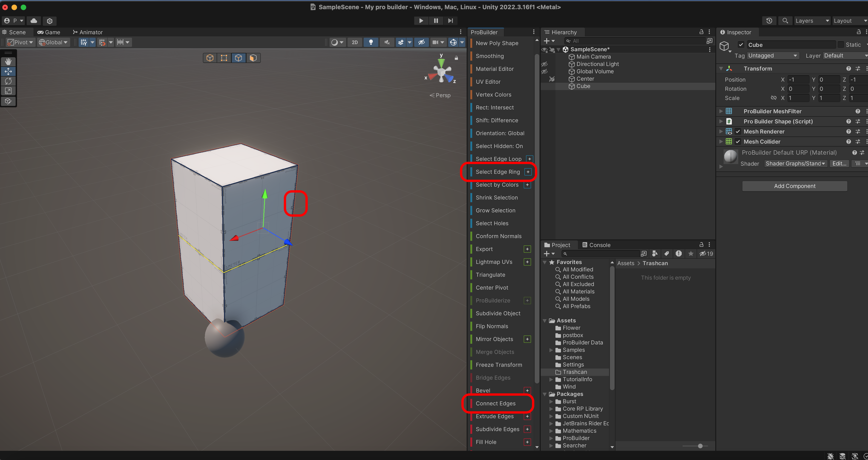Click the Add Component button

[x=794, y=186]
